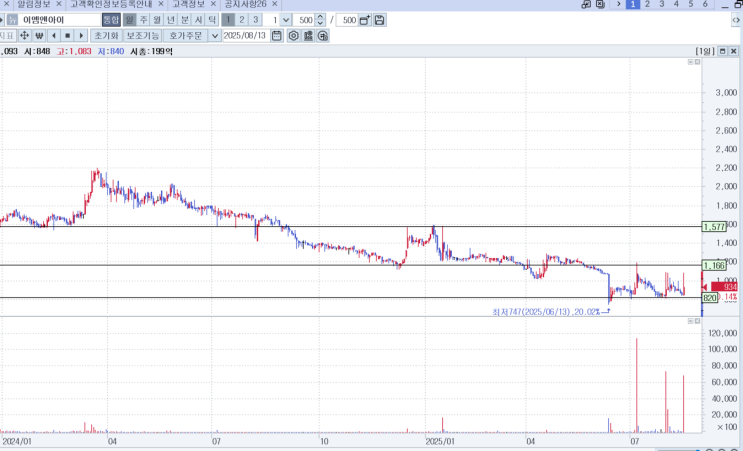Close the 고객정보 tab

click(213, 4)
